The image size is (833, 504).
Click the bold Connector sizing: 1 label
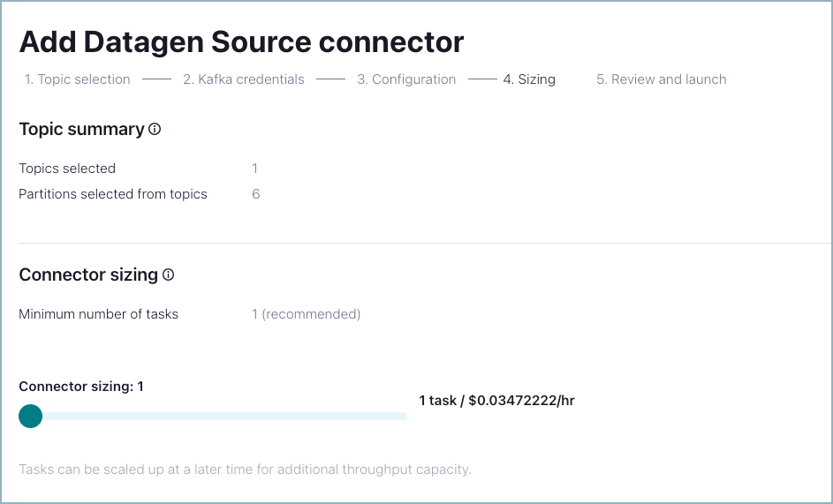point(81,387)
